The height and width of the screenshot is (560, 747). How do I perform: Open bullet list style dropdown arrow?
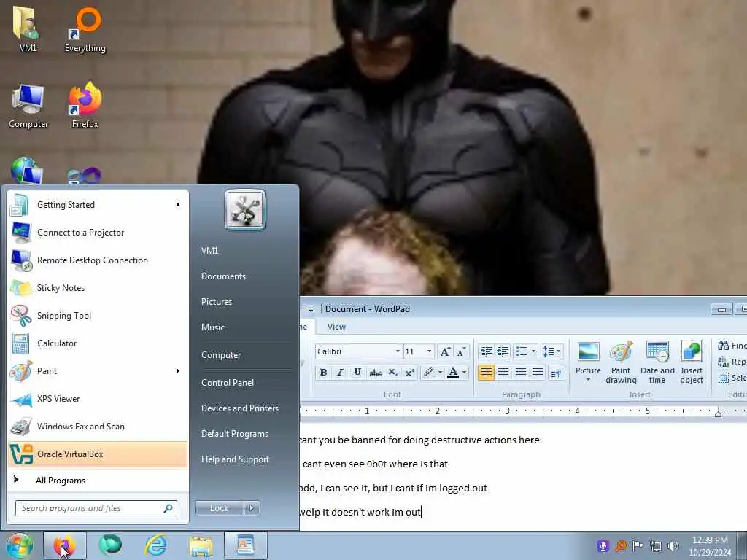[x=533, y=351]
